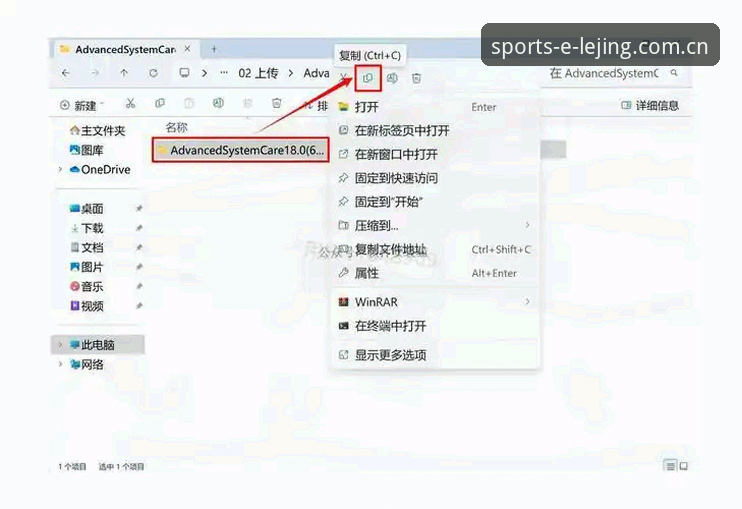The image size is (742, 509).
Task: Go back with the left arrow
Action: pos(66,73)
